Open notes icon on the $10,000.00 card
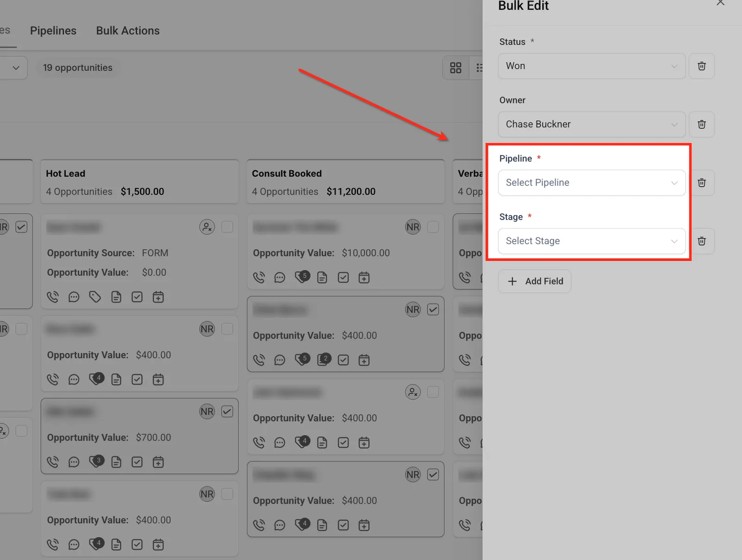The width and height of the screenshot is (742, 560). click(322, 278)
